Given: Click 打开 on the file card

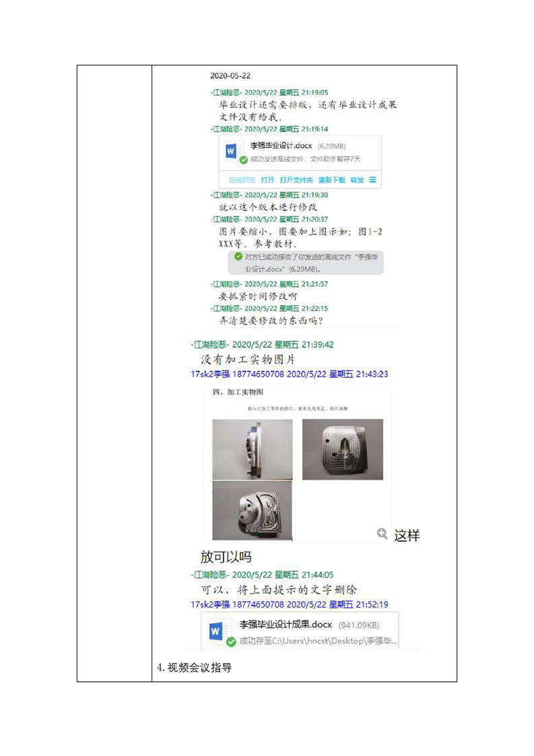Looking at the screenshot, I should (267, 180).
